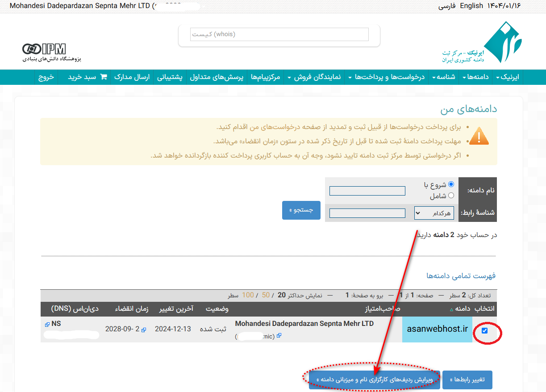Click the yellow warning triangle icon
This screenshot has height=392, width=546.
click(x=479, y=136)
